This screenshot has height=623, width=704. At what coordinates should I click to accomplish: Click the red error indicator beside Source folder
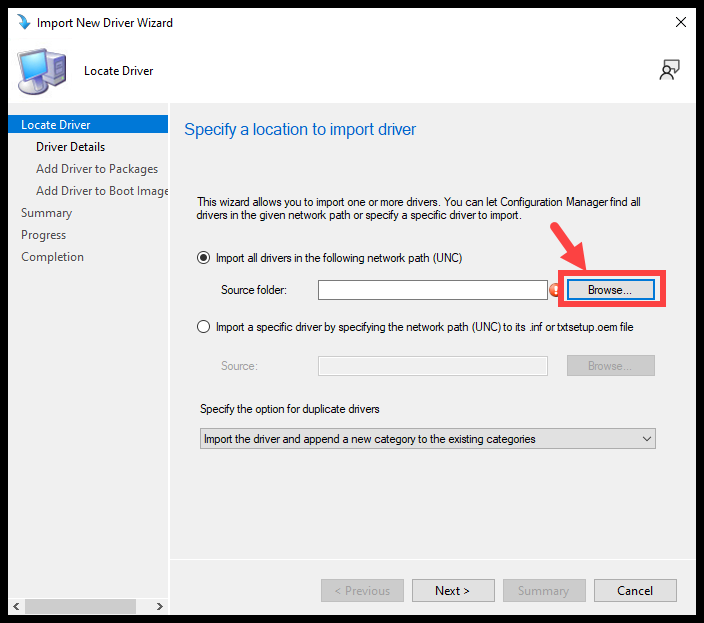click(x=555, y=290)
